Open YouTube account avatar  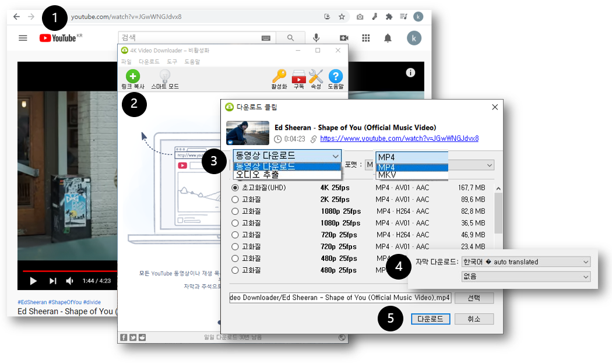click(x=414, y=38)
